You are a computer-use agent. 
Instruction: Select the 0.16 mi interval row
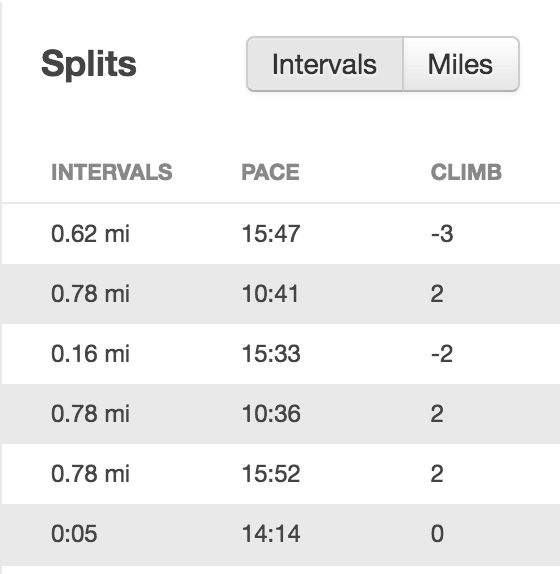click(x=281, y=354)
